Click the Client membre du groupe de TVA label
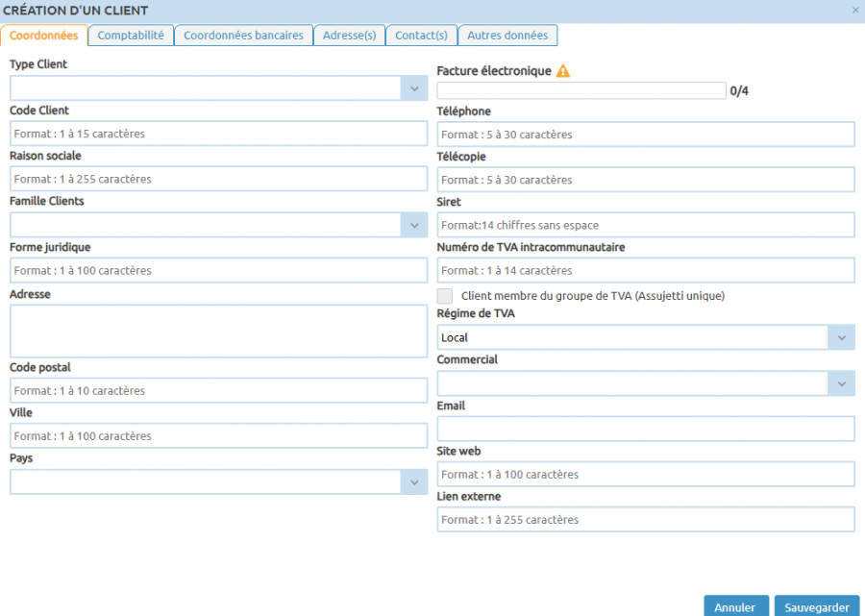The height and width of the screenshot is (616, 865). tap(593, 296)
